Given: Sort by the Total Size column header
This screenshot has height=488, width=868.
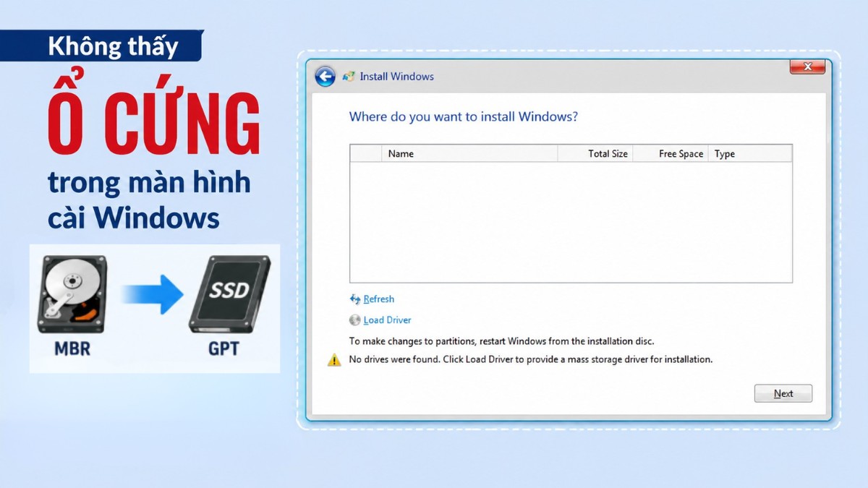Looking at the screenshot, I should [595, 154].
